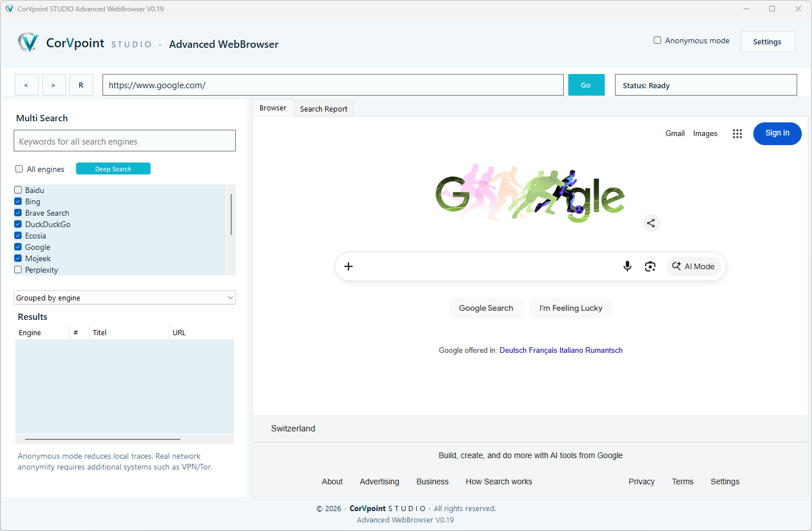
Task: Click I'm Feeling Lucky button
Action: click(571, 308)
